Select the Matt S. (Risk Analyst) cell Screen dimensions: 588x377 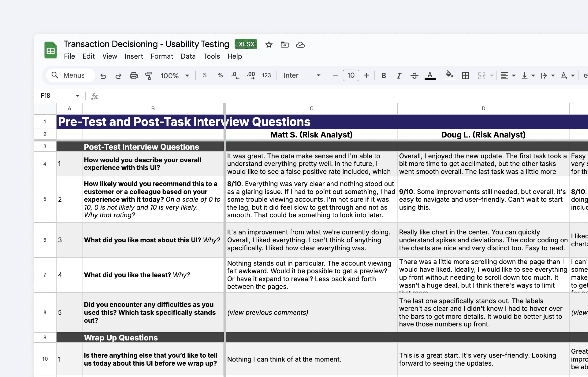tap(311, 135)
